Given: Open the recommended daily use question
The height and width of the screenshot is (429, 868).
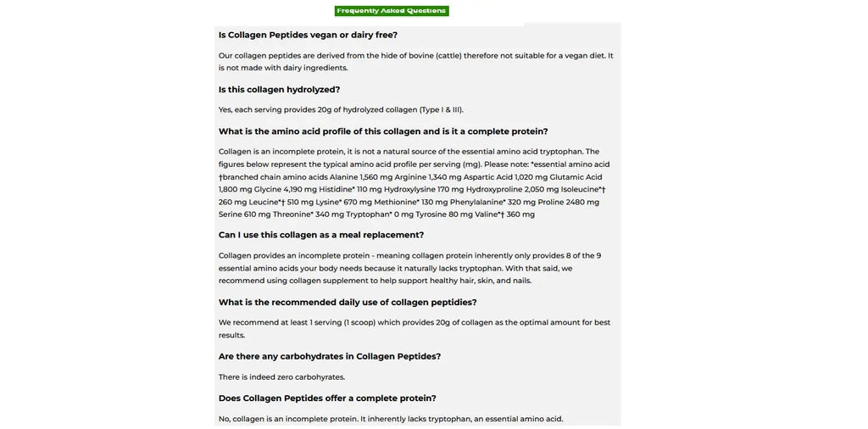Looking at the screenshot, I should point(348,302).
